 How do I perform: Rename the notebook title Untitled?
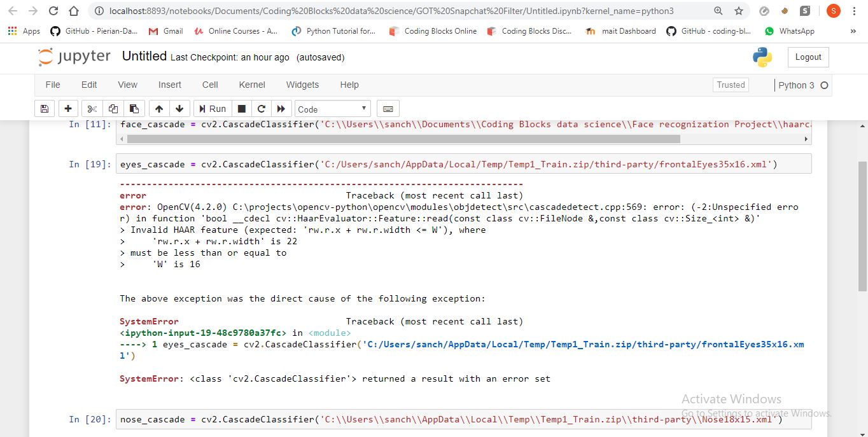pyautogui.click(x=144, y=56)
